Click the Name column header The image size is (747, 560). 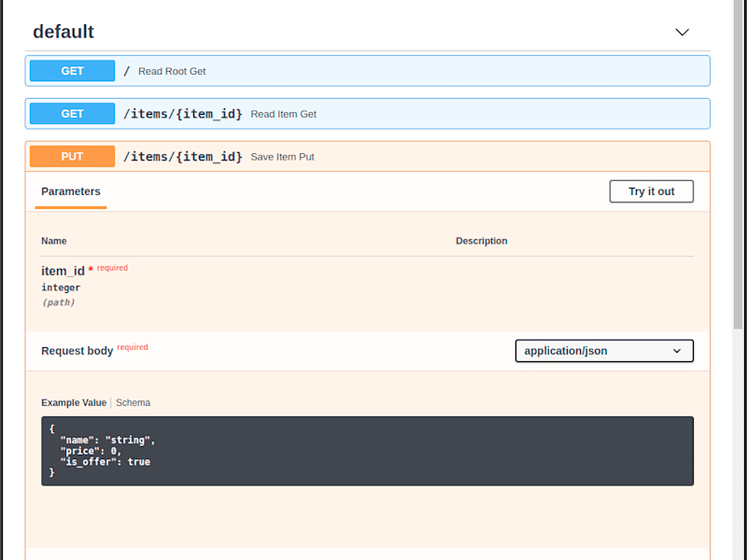pyautogui.click(x=54, y=241)
